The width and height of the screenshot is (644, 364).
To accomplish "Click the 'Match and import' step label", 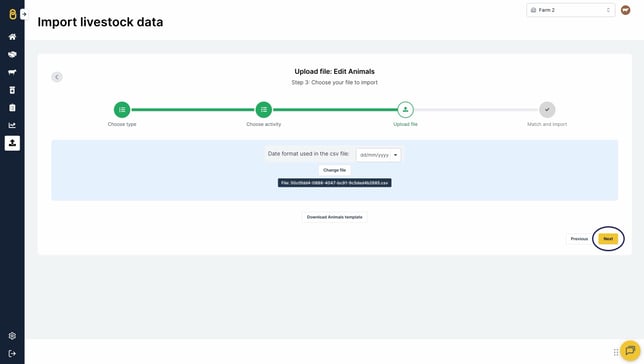I will click(x=547, y=124).
